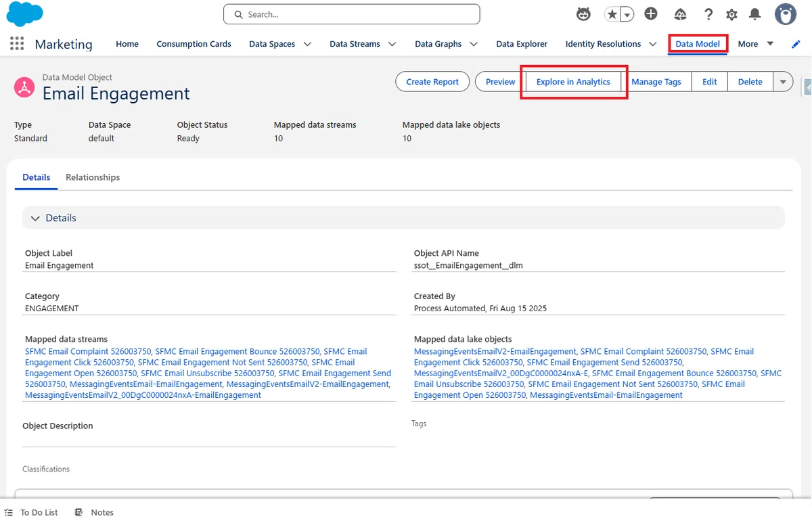Open the Trailhead guidance icon
The width and height of the screenshot is (812, 523).
point(680,14)
